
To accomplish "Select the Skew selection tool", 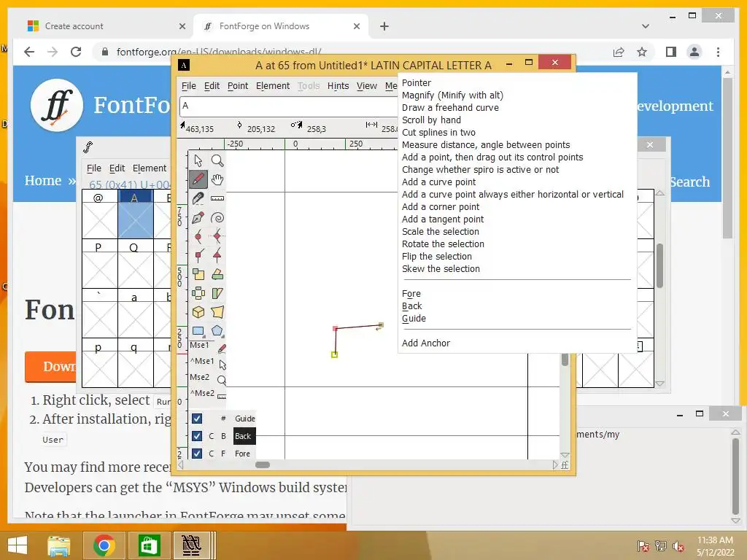I will pyautogui.click(x=217, y=293).
